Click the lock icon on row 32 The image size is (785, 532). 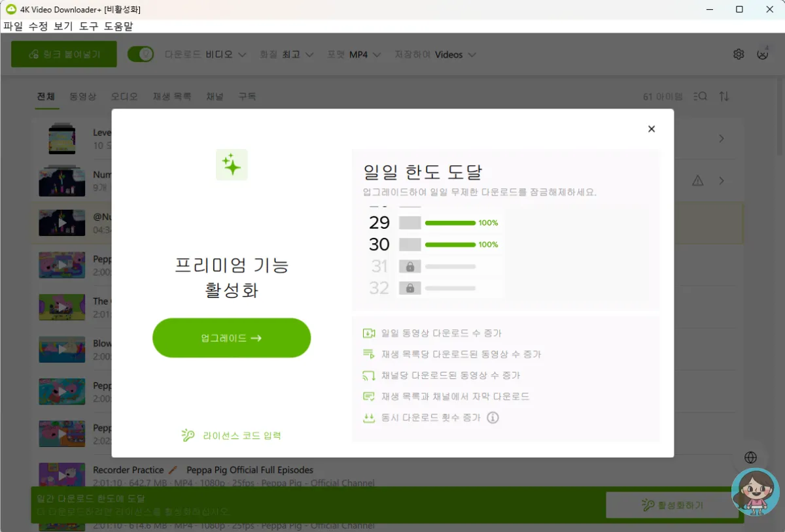coord(410,288)
